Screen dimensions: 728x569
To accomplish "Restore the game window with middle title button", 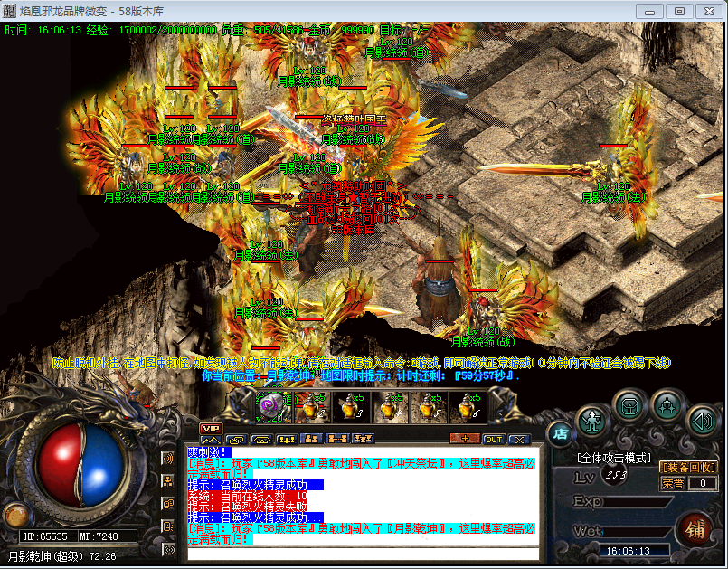I will click(679, 11).
